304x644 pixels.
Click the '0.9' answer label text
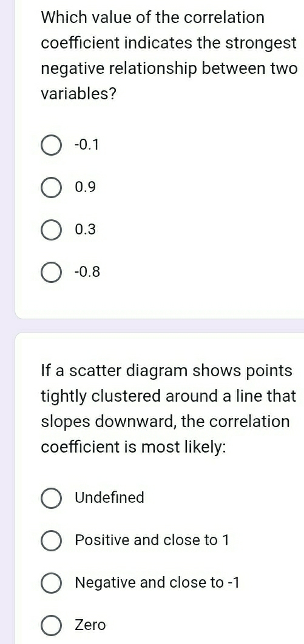(86, 187)
